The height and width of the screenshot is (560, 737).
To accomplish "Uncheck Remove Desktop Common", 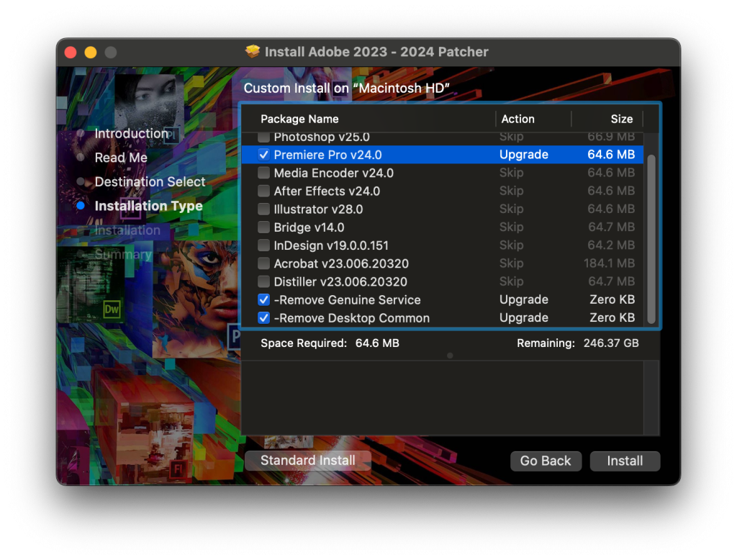I will pos(263,317).
